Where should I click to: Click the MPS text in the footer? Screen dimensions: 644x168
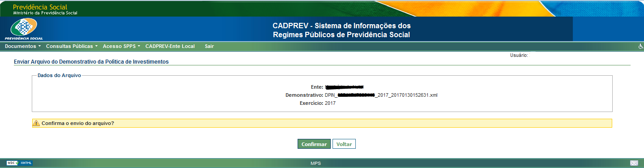[x=316, y=164]
